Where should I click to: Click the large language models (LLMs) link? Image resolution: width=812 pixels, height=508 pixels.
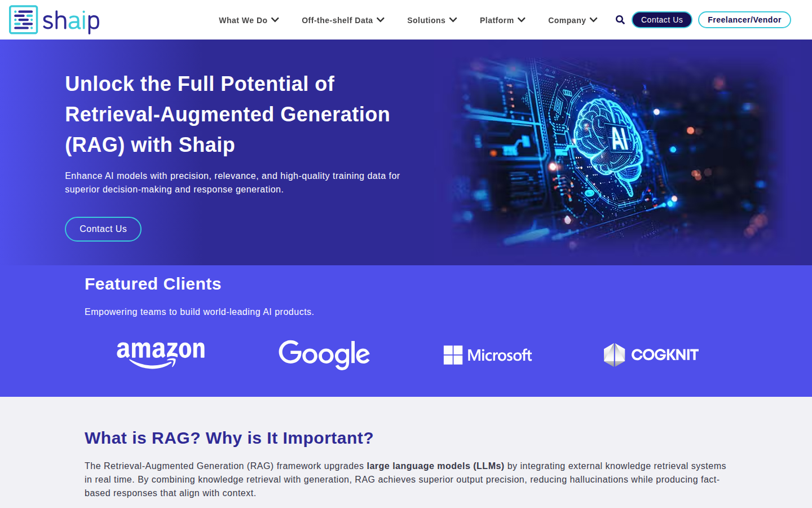[x=435, y=466]
